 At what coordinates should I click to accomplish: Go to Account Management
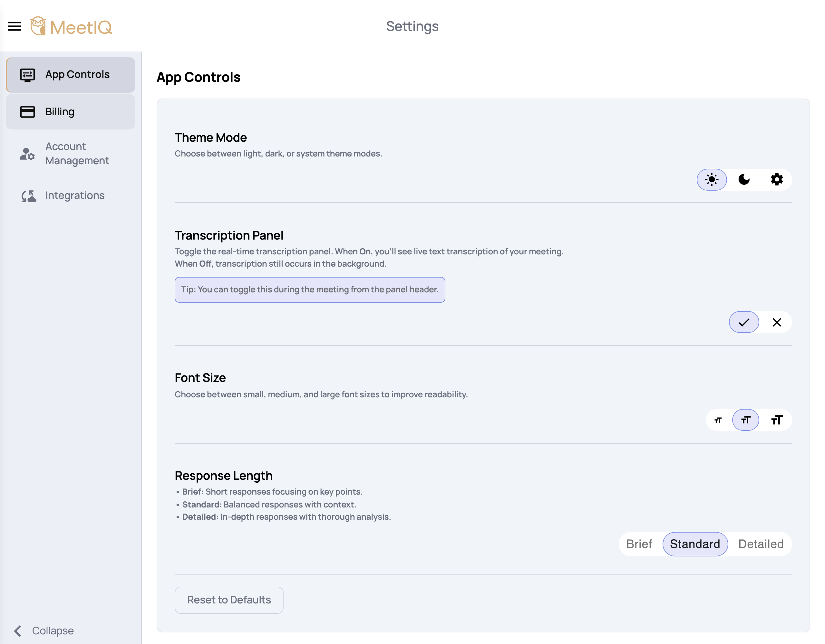click(71, 154)
